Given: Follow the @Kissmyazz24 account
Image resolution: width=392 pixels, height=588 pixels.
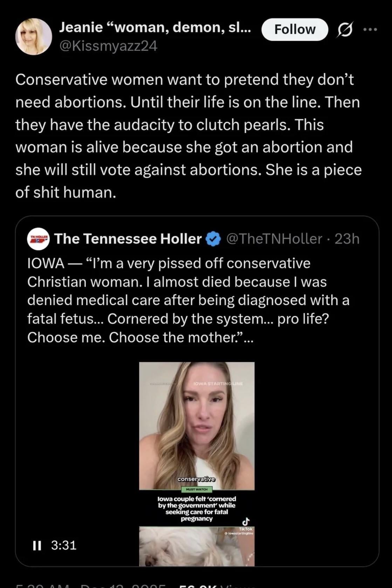Looking at the screenshot, I should (294, 29).
